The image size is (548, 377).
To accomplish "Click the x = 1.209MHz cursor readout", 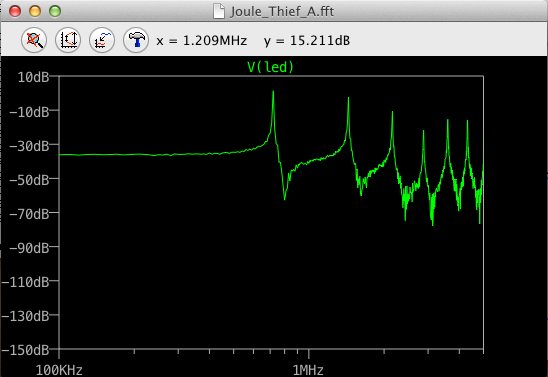I will click(x=202, y=41).
